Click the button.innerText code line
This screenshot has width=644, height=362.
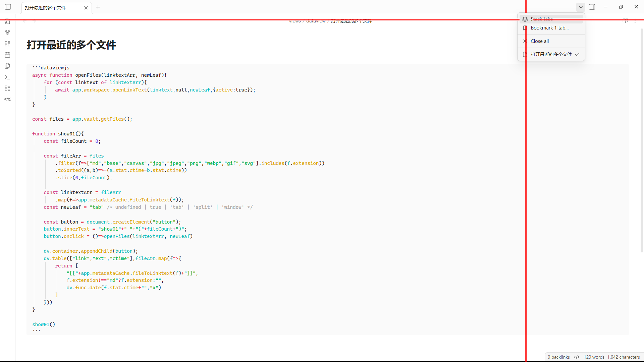pyautogui.click(x=115, y=229)
